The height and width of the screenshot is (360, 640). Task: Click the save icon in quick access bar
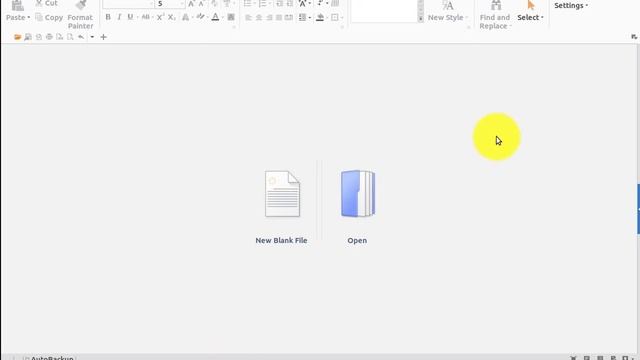tap(28, 37)
